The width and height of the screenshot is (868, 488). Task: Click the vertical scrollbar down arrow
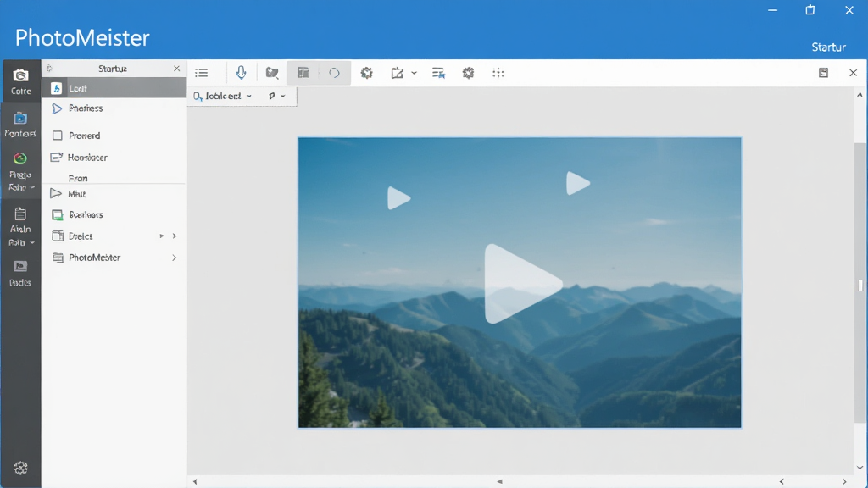point(860,468)
